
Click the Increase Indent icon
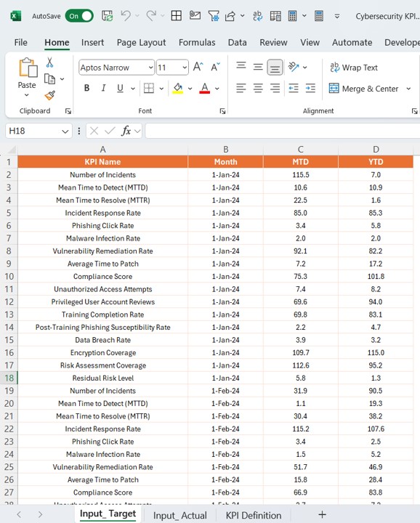click(310, 88)
